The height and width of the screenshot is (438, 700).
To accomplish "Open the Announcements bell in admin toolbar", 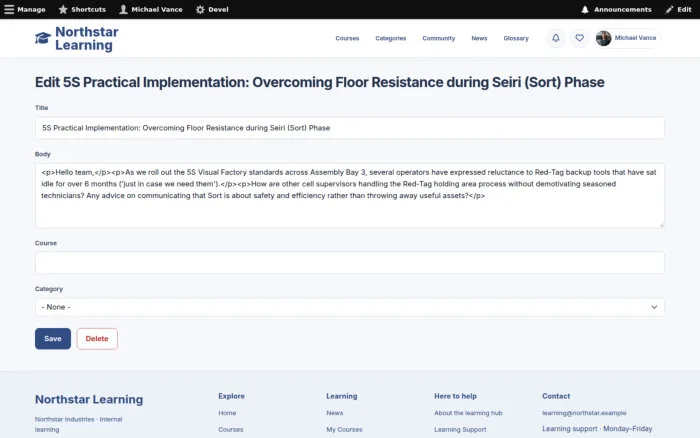I will [585, 9].
